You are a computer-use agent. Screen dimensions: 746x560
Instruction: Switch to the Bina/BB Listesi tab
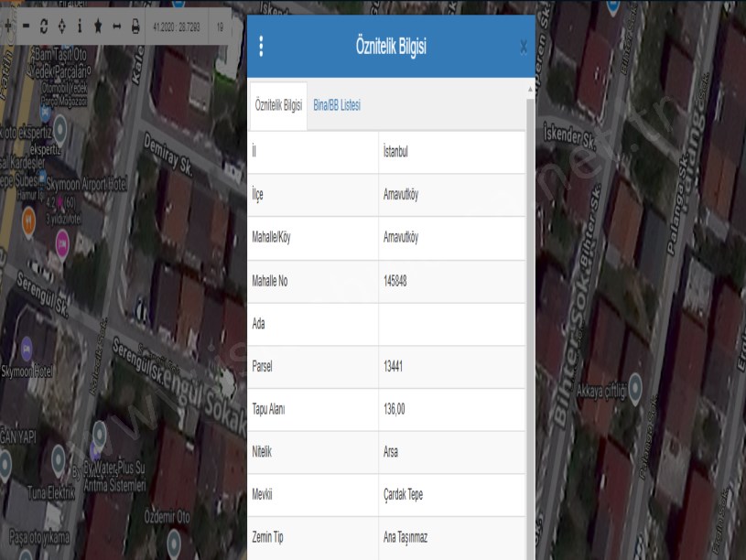[x=337, y=105]
